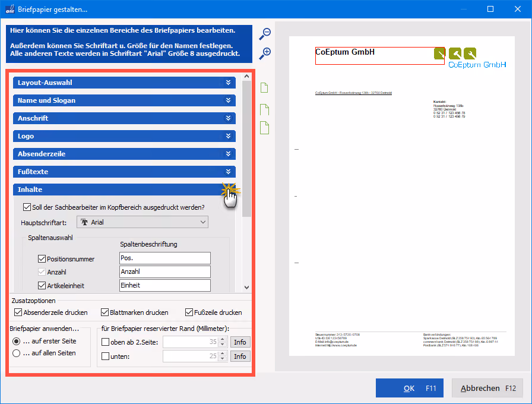Click the 'Anzahl' column label field
The width and height of the screenshot is (532, 404).
point(165,272)
